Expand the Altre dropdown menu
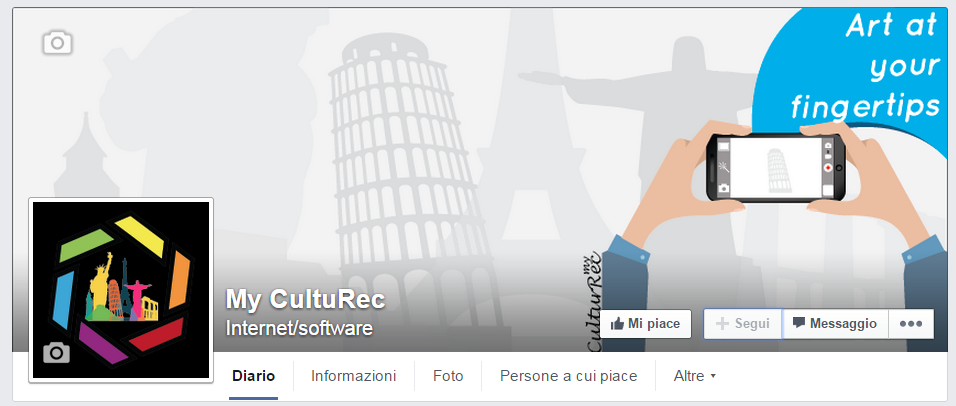956x406 pixels. (x=694, y=376)
